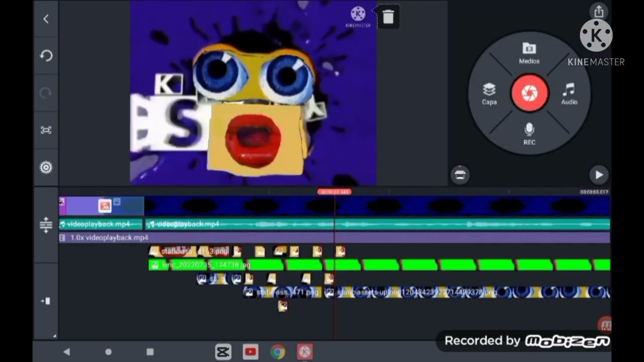This screenshot has height=362, width=644.
Task: Tap the red camera shutter button
Action: point(529,93)
